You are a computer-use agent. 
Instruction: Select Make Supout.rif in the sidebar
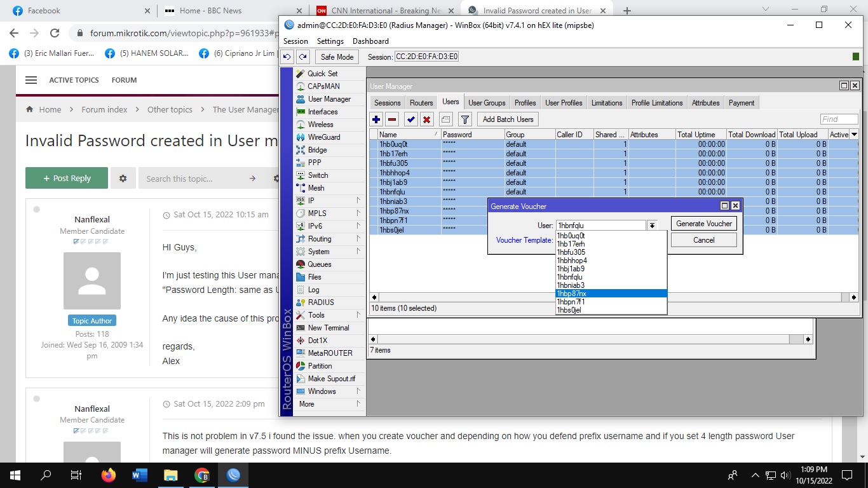332,379
